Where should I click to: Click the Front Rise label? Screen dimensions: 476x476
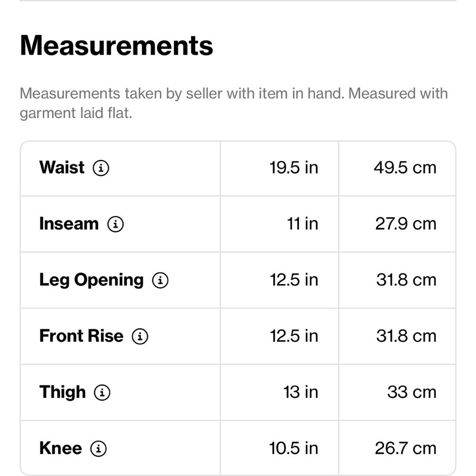click(x=81, y=336)
